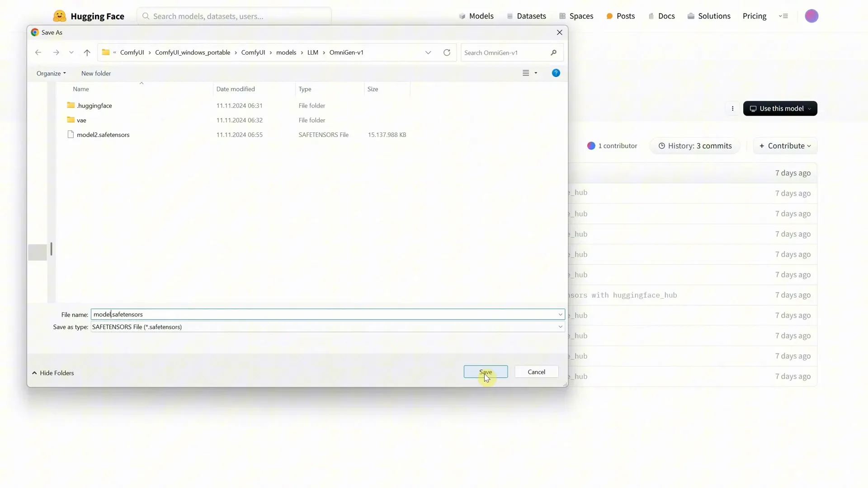The width and height of the screenshot is (868, 488).
Task: Expand the Save as type dropdown
Action: 560,326
